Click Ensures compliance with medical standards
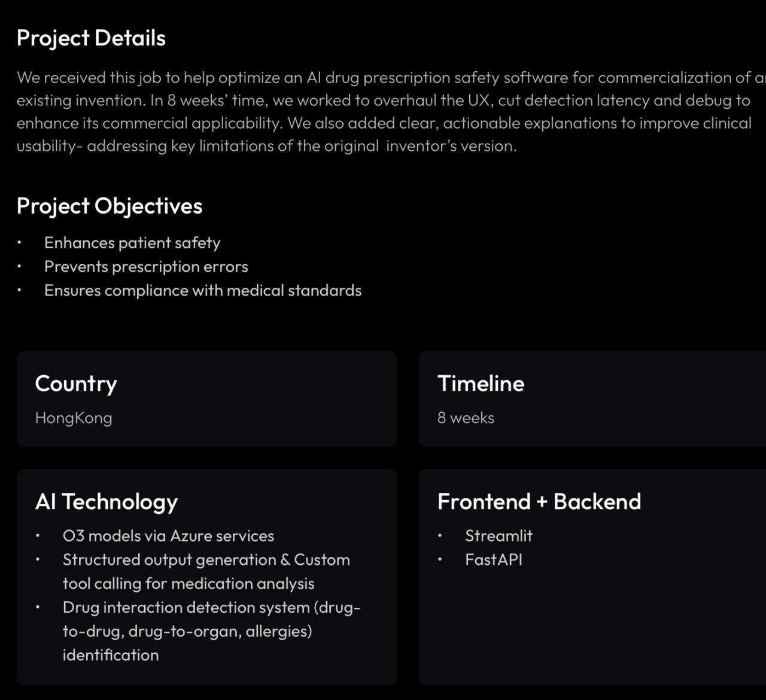Viewport: 766px width, 700px height. click(x=203, y=291)
